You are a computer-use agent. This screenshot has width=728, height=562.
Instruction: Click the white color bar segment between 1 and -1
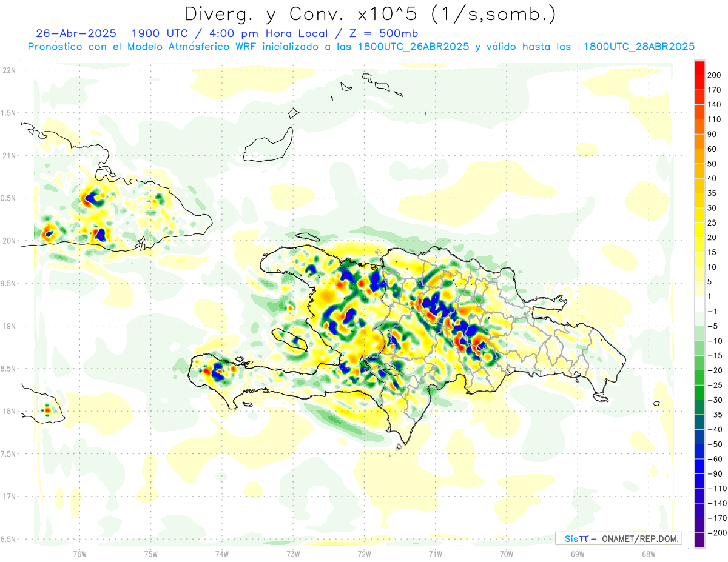point(700,304)
